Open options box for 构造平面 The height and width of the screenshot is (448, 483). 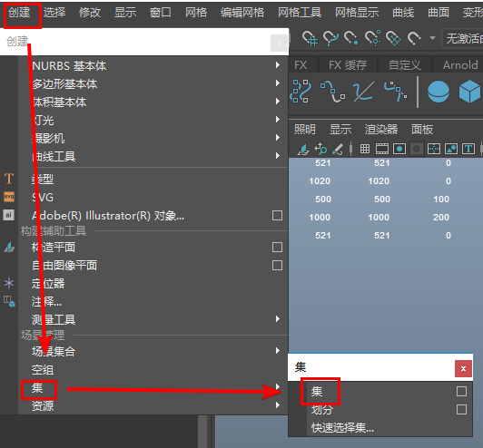click(x=277, y=247)
